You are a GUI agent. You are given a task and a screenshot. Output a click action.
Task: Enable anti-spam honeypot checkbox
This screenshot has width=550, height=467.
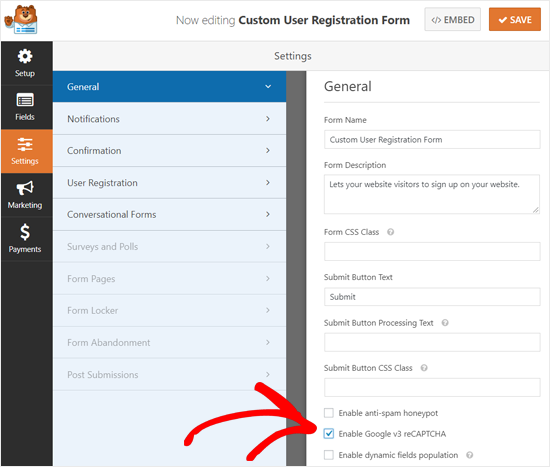pos(329,413)
